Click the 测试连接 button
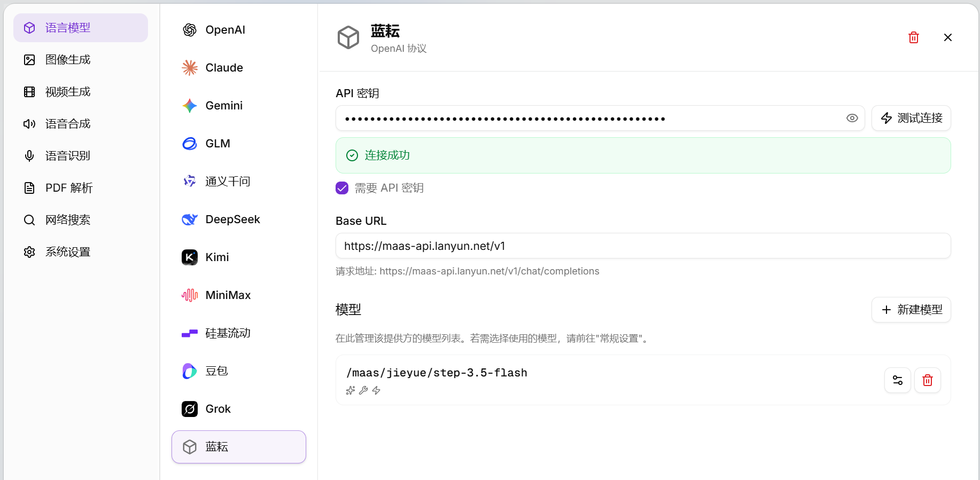 tap(911, 118)
